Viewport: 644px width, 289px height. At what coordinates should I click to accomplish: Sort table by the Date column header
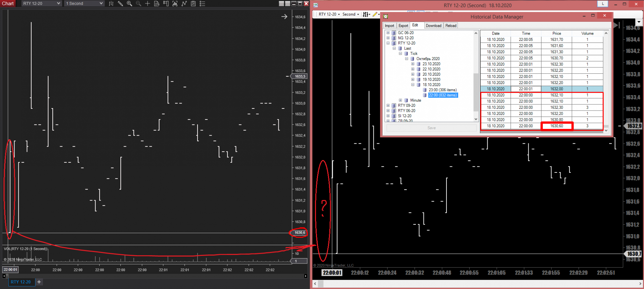coord(495,33)
